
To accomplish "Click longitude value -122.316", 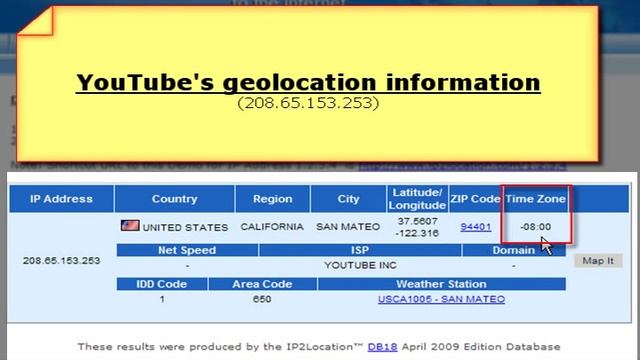I will 417,233.
